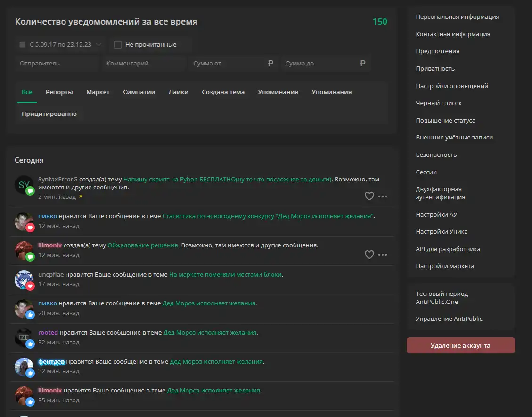Open Настройки АУ
The width and height of the screenshot is (532, 417).
click(x=436, y=214)
